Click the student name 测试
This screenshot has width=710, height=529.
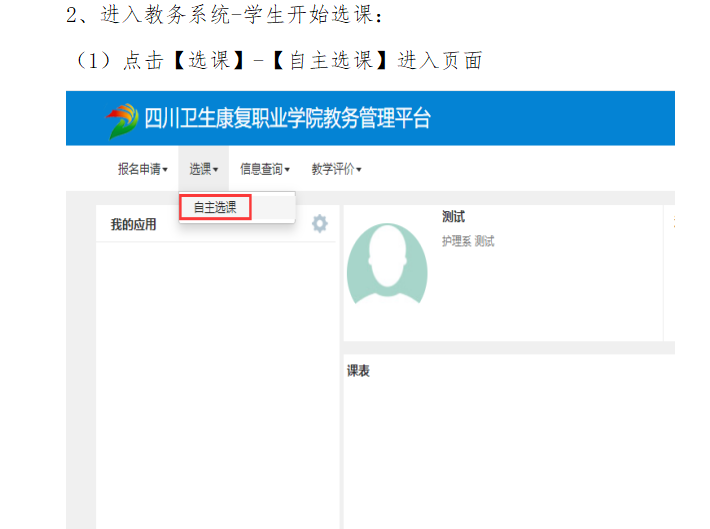click(453, 216)
